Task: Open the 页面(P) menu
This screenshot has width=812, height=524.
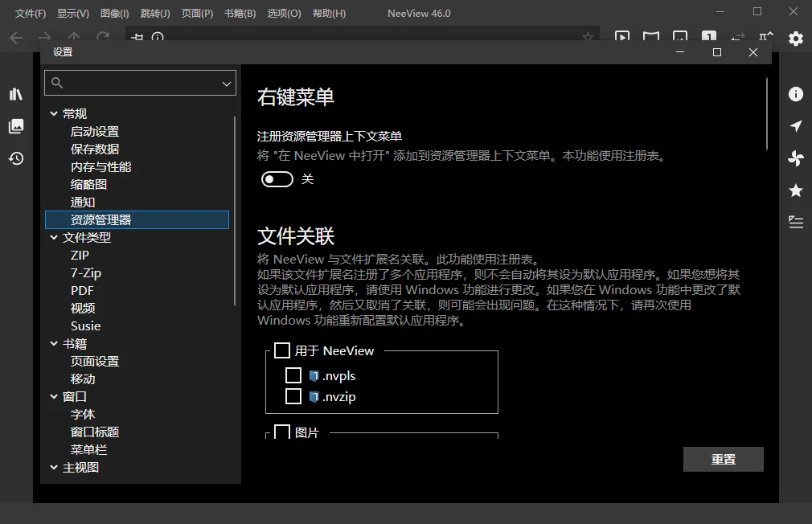Action: pos(197,14)
